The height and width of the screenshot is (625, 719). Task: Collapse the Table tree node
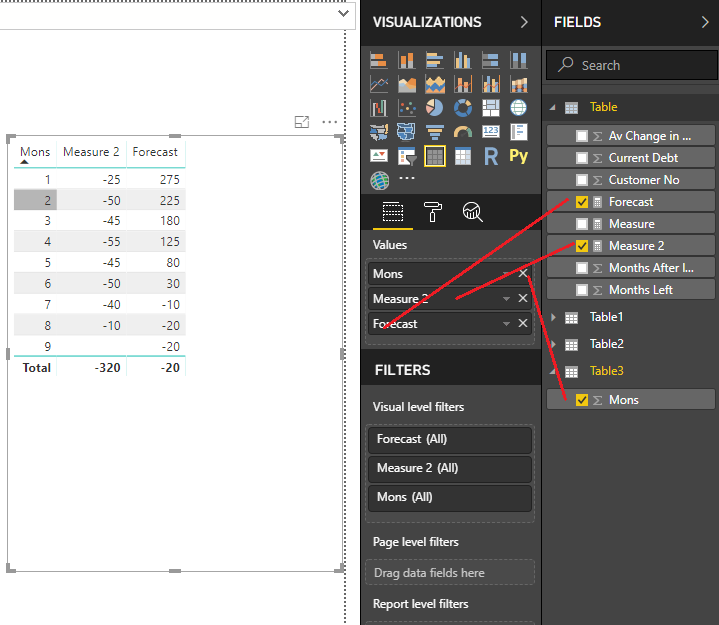[553, 107]
